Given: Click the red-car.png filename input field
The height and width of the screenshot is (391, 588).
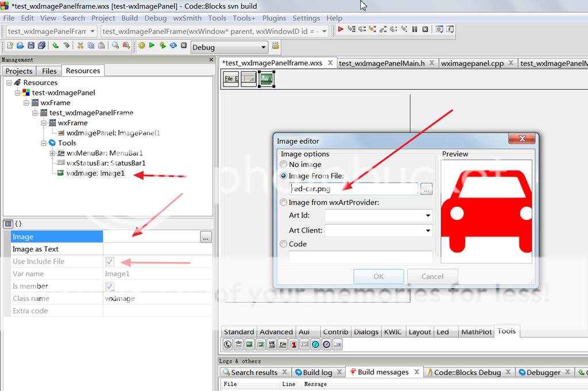Looking at the screenshot, I should pyautogui.click(x=353, y=189).
